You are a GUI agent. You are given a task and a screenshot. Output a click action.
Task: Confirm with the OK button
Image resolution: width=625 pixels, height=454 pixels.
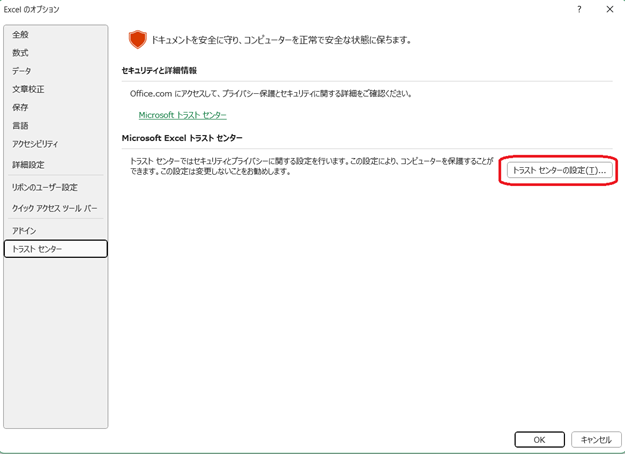coord(539,440)
